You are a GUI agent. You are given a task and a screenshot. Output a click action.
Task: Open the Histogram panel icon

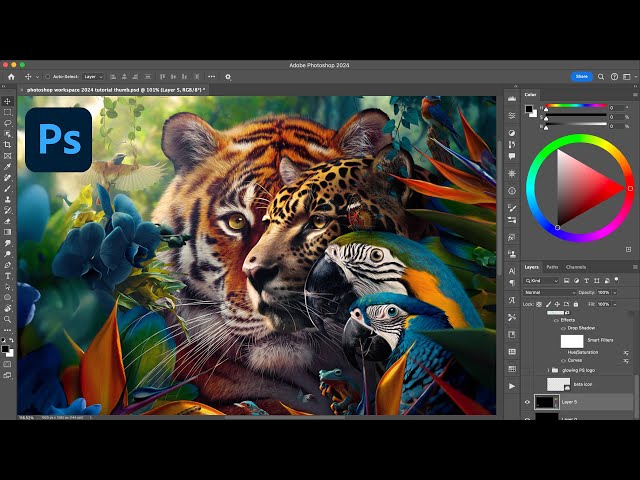click(x=511, y=99)
